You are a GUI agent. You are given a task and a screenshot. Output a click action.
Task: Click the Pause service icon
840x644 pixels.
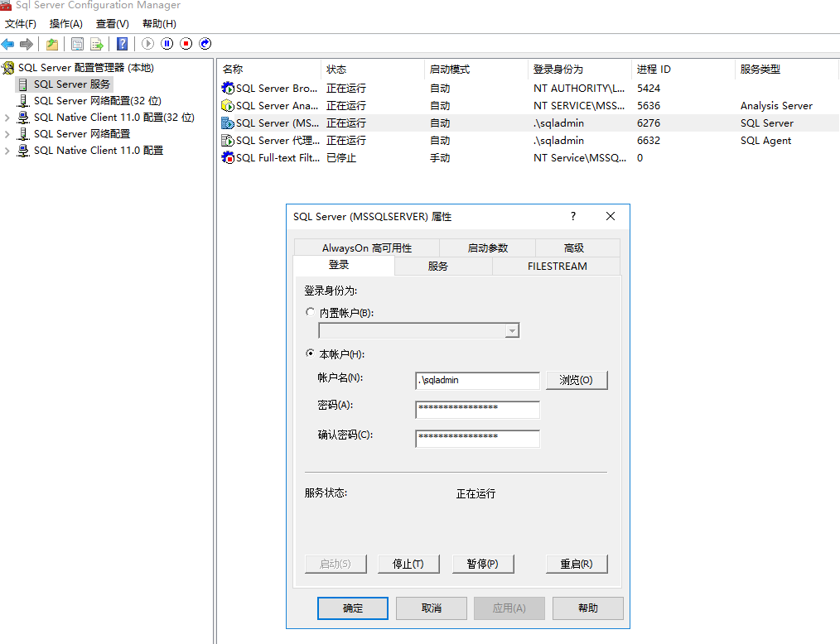167,43
